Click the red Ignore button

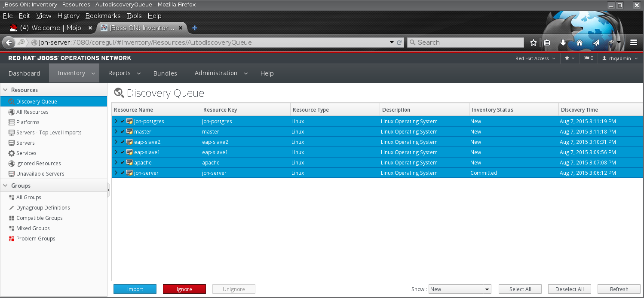pos(184,289)
